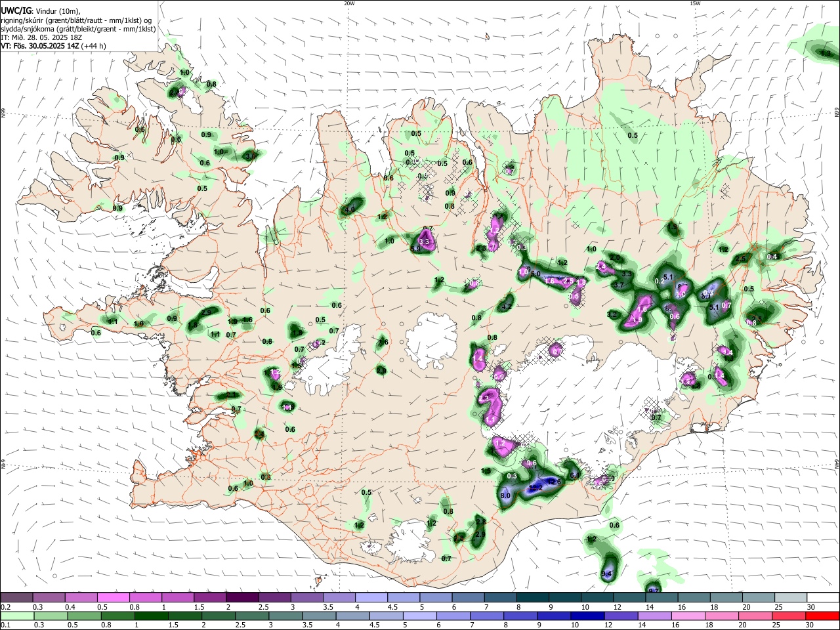Click the dark mauve 0.2 swatch in upper legend row
Viewport: 840px width, 630px height.
click(17, 598)
